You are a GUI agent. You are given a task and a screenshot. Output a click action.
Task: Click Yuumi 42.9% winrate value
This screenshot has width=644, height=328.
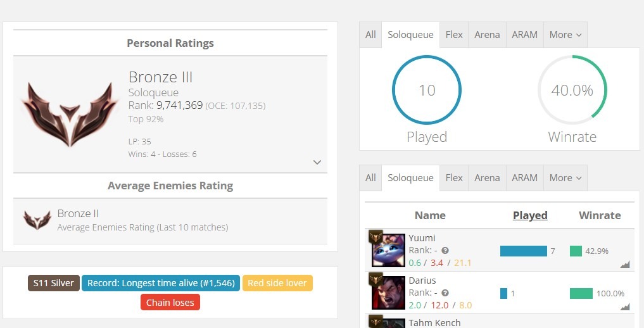point(597,251)
